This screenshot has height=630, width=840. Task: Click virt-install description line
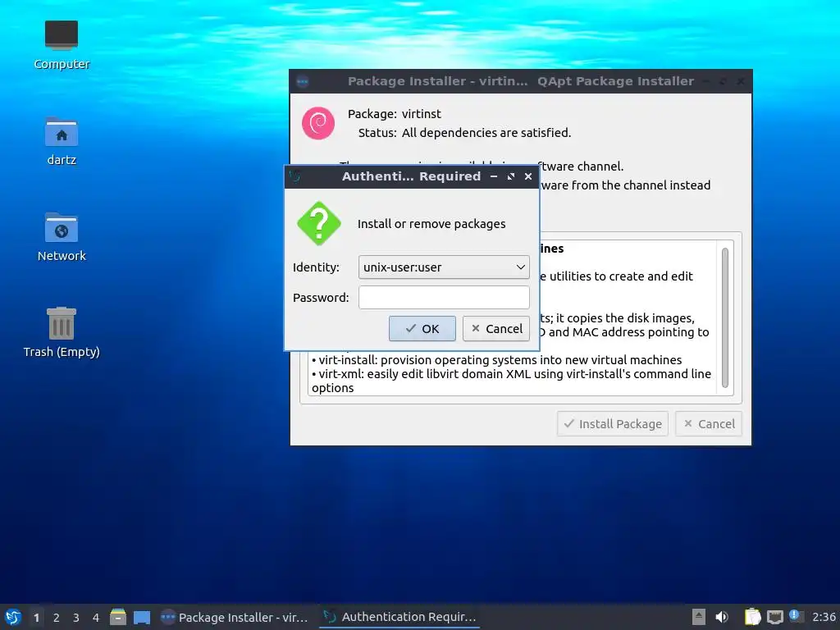point(496,359)
